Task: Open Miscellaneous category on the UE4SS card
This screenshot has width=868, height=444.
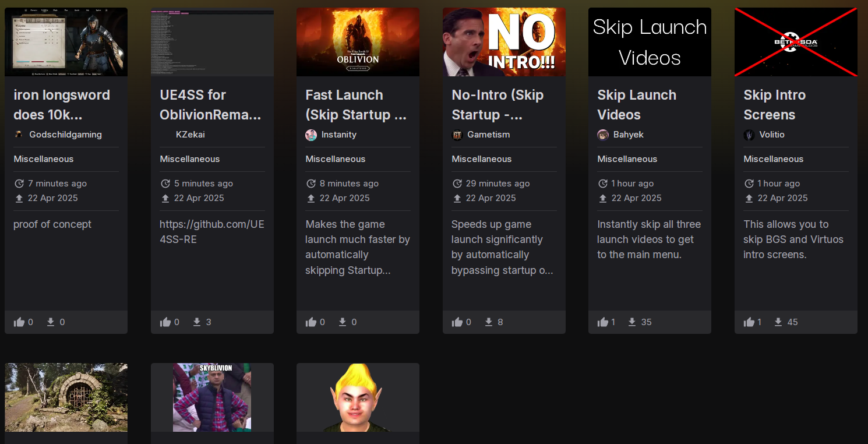Action: click(190, 159)
